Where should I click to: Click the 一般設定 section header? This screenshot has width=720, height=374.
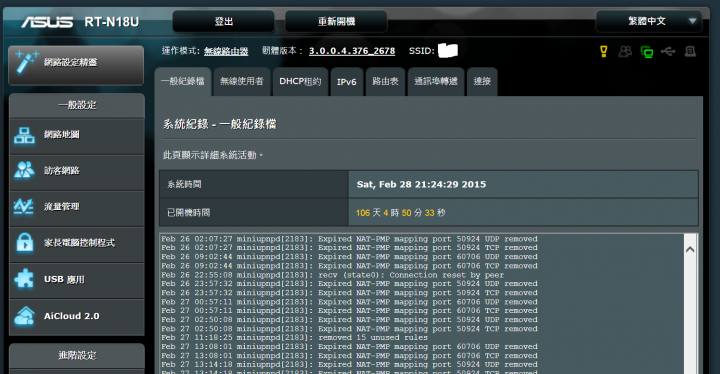pyautogui.click(x=77, y=105)
